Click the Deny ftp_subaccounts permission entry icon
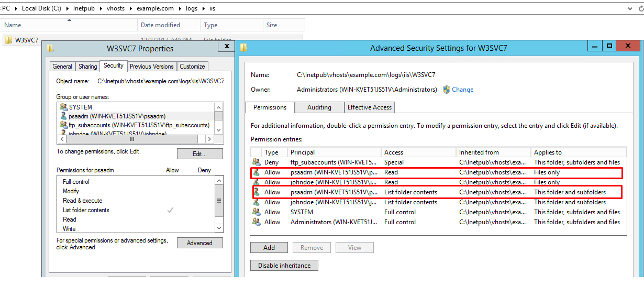The image size is (644, 286). coord(256,162)
